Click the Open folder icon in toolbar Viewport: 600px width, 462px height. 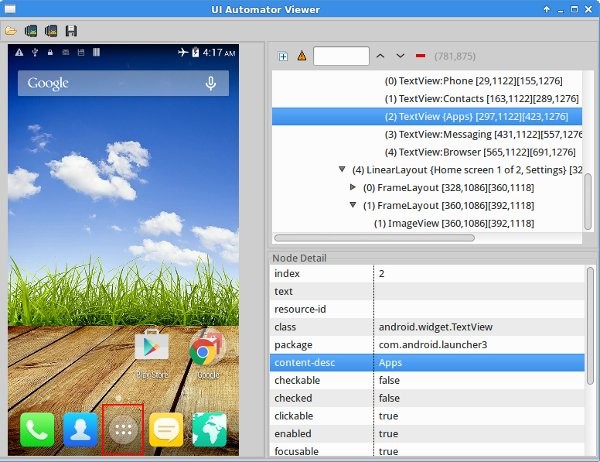click(x=11, y=31)
